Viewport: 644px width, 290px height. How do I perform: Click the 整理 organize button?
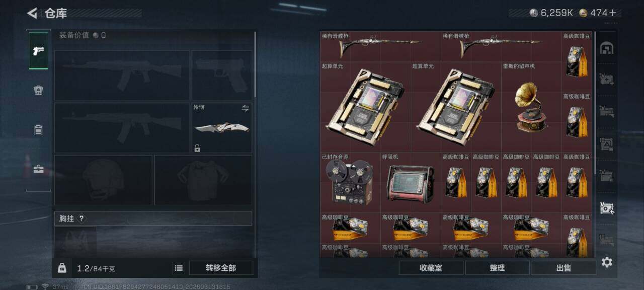[x=497, y=268]
